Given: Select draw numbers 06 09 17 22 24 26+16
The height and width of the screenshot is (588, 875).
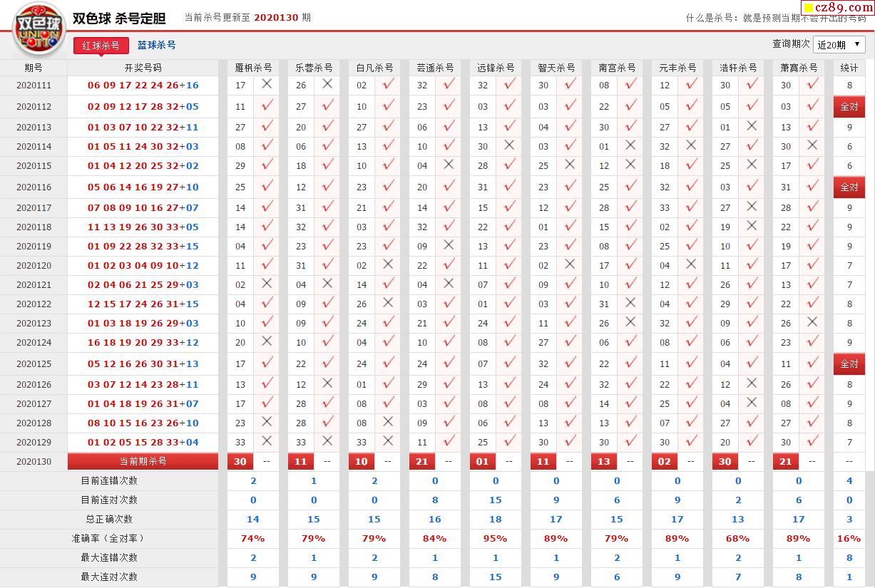Looking at the screenshot, I should (x=143, y=85).
